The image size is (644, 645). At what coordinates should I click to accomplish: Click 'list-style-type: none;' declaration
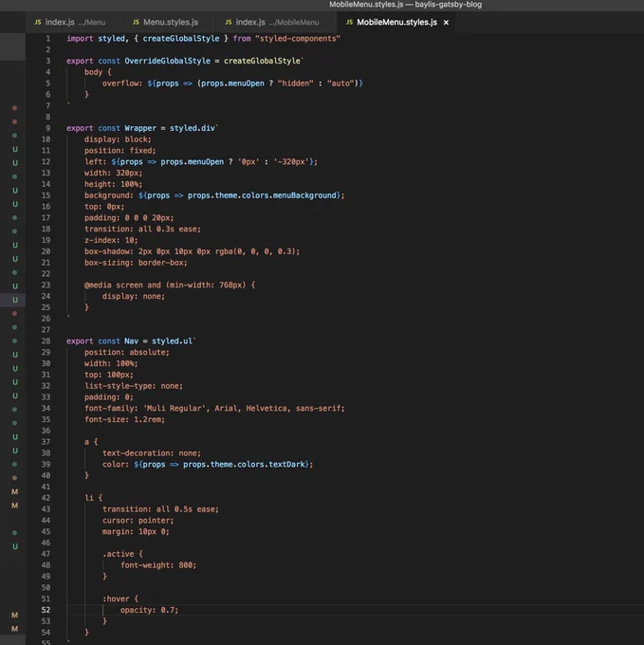[x=134, y=386]
